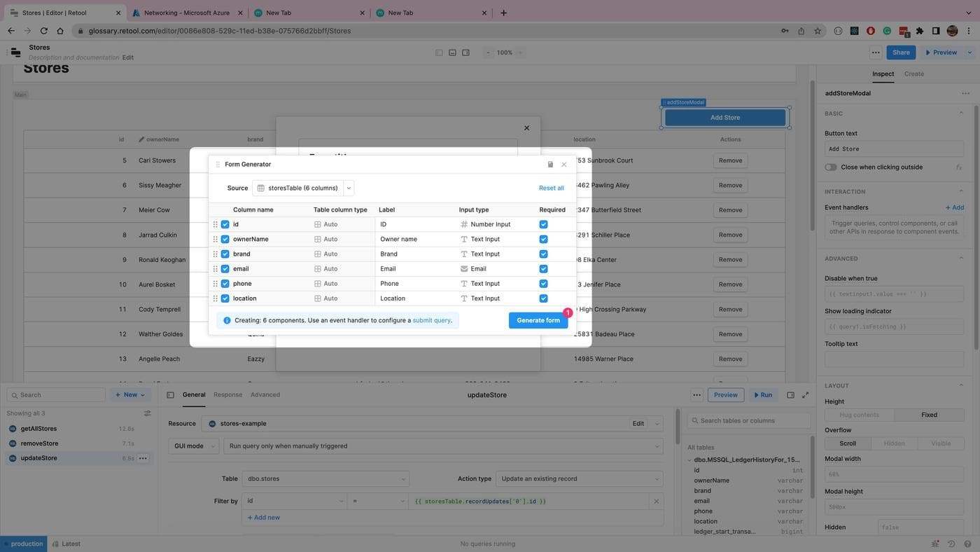Open the Action type dropdown
980x552 pixels.
pos(579,479)
